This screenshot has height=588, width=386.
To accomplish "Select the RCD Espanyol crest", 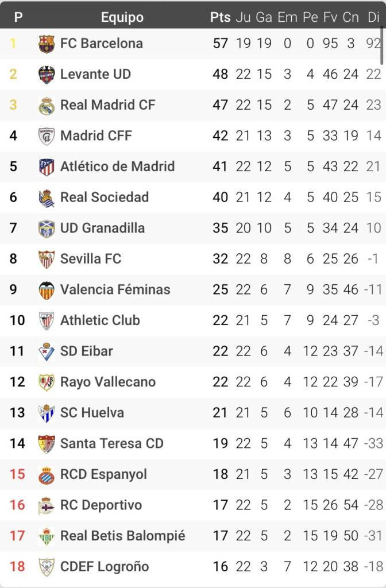I will tap(47, 475).
